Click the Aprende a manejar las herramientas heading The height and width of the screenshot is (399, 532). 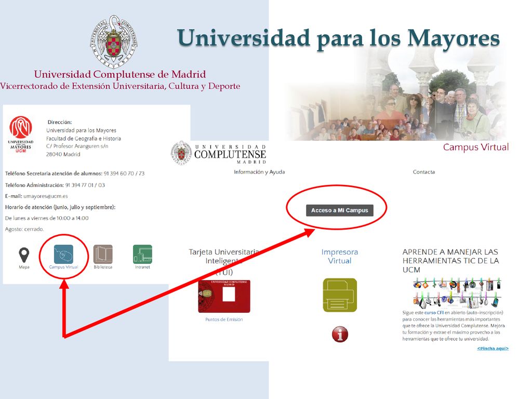click(x=450, y=261)
